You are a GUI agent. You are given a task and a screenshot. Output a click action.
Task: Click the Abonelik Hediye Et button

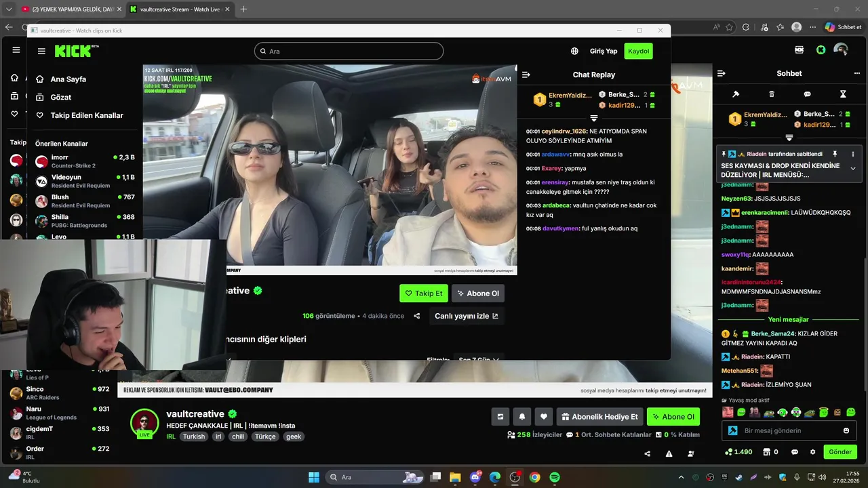tap(600, 417)
